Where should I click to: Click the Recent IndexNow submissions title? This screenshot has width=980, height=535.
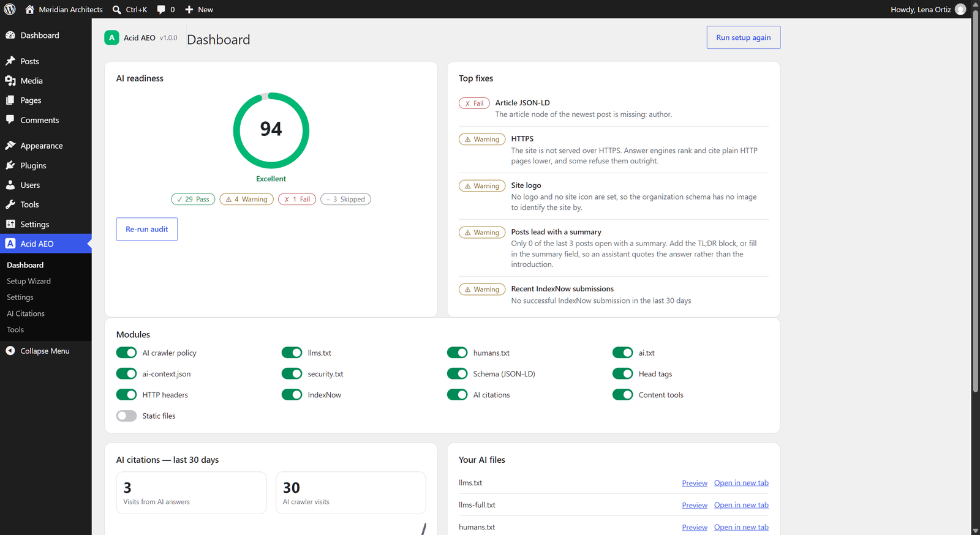tap(562, 289)
